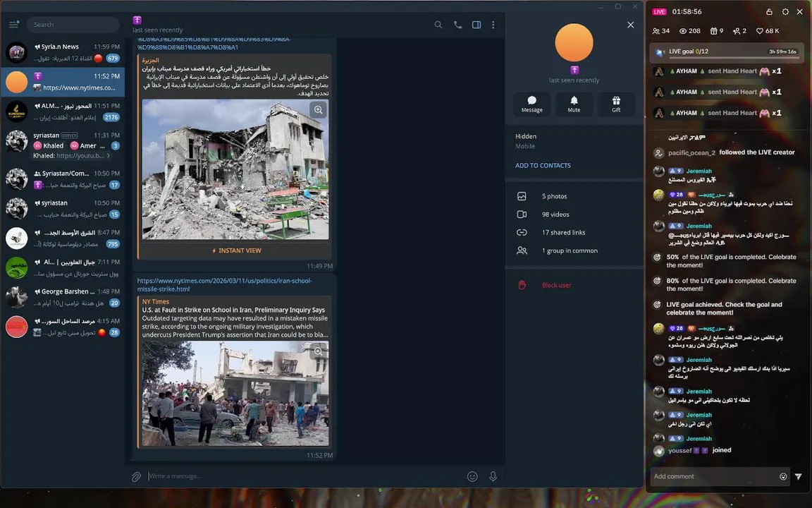
Task: Click the orange profile avatar in info panel
Action: point(574,42)
